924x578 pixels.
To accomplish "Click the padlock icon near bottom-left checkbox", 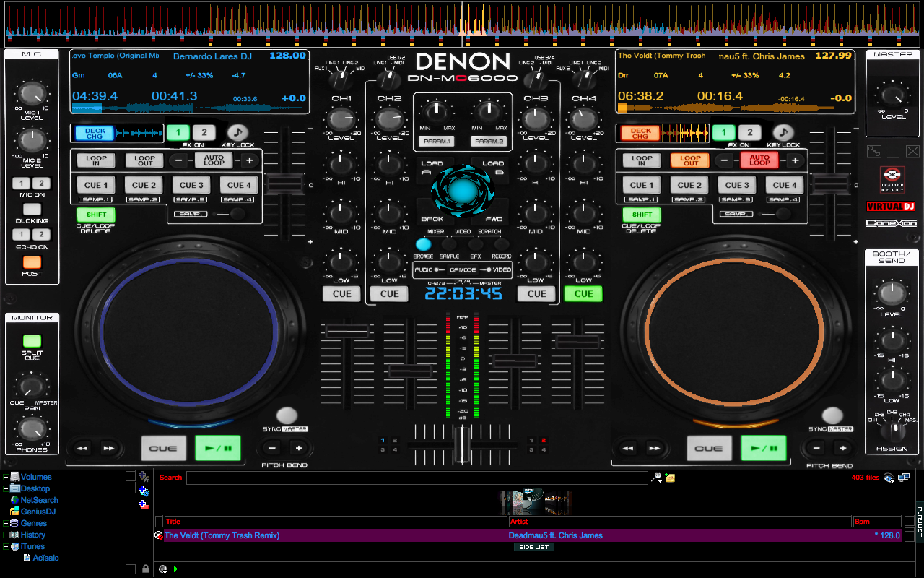I will 146,569.
